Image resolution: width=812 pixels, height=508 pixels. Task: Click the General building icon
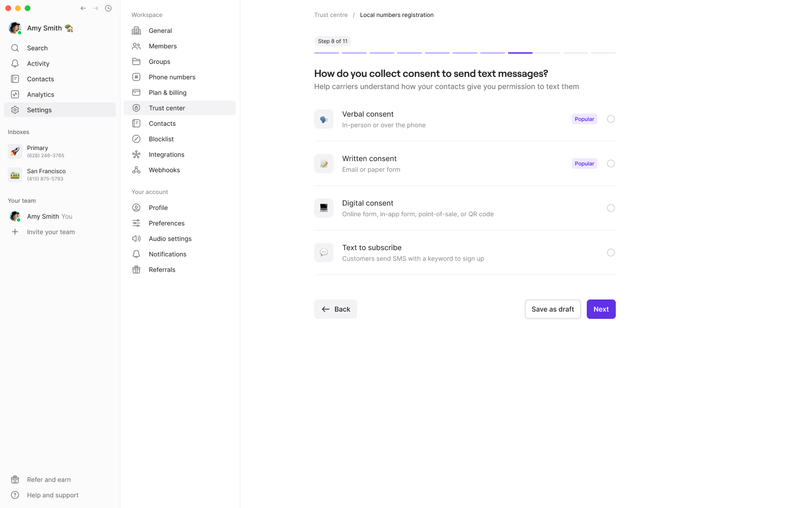pyautogui.click(x=136, y=30)
